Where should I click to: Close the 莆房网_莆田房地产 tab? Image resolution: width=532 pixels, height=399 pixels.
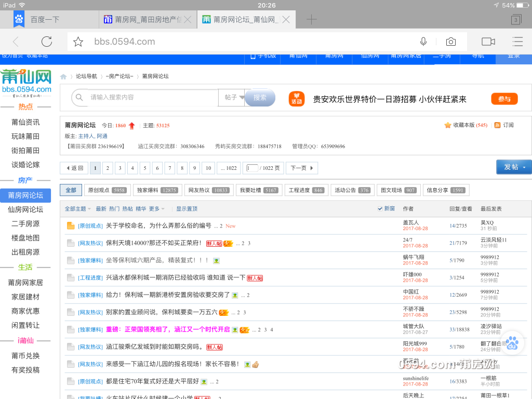187,20
